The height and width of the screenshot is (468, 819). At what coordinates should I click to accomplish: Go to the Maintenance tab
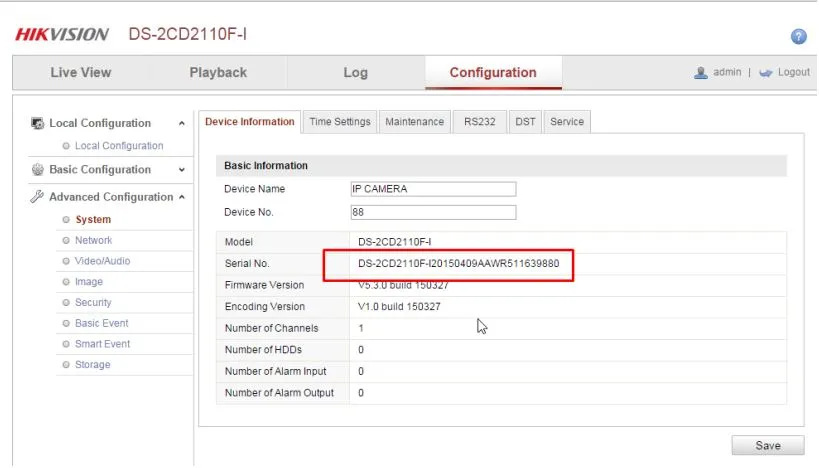coord(414,122)
